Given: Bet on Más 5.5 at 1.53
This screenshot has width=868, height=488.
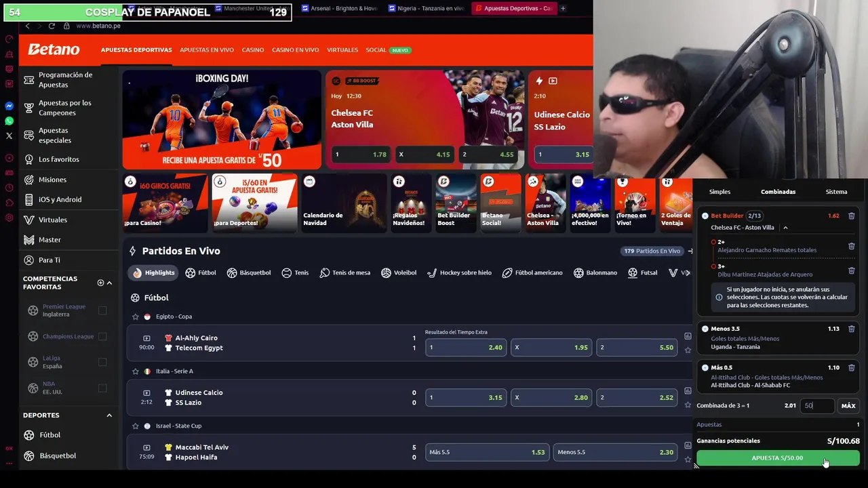Looking at the screenshot, I should click(x=487, y=452).
